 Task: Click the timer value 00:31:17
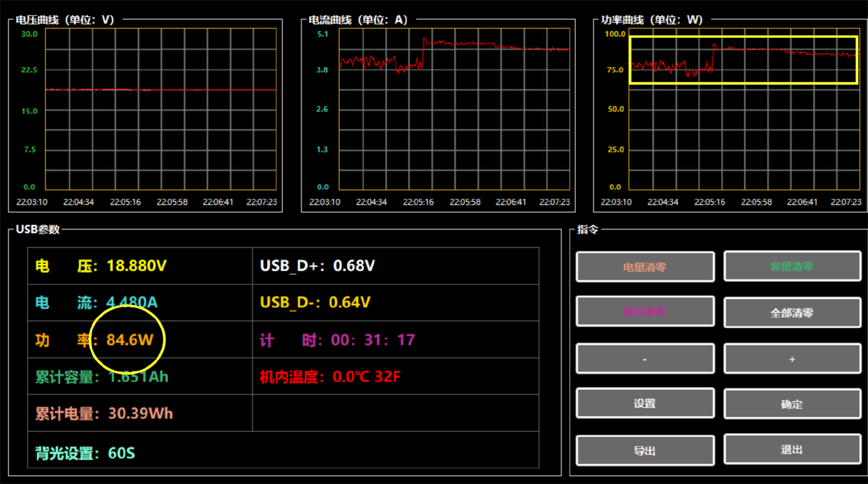pyautogui.click(x=373, y=340)
